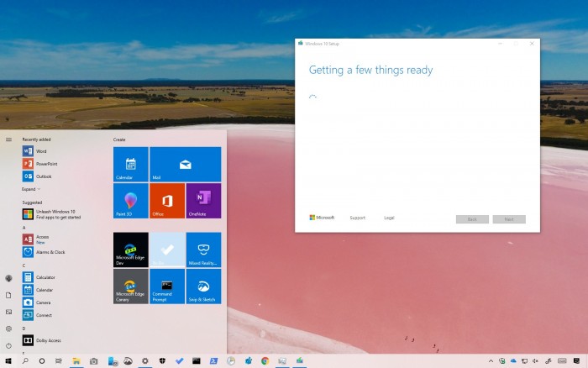
Task: Click the Windows Start button on taskbar
Action: coord(8,361)
